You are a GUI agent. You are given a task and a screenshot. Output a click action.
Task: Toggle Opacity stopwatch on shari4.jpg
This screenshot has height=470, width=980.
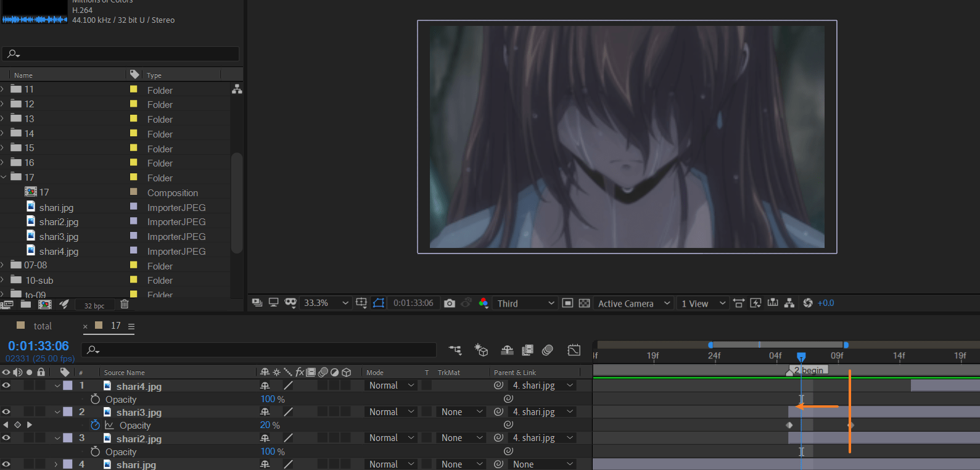95,399
